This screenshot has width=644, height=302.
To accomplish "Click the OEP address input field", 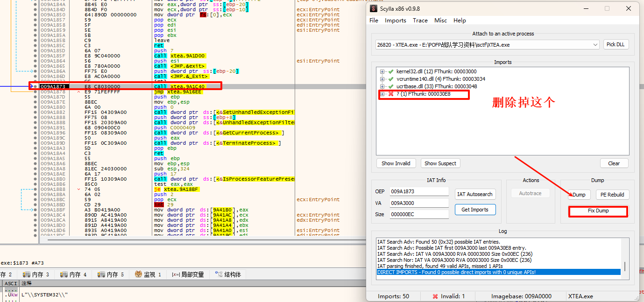I will pyautogui.click(x=419, y=192).
